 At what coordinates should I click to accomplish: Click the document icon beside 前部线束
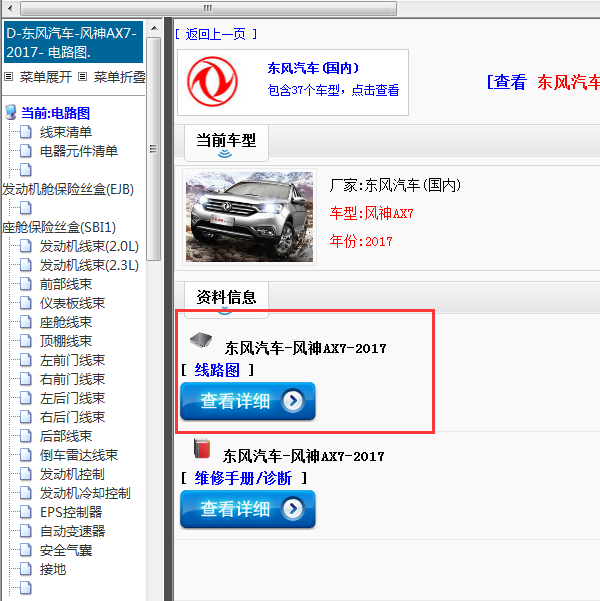(26, 284)
